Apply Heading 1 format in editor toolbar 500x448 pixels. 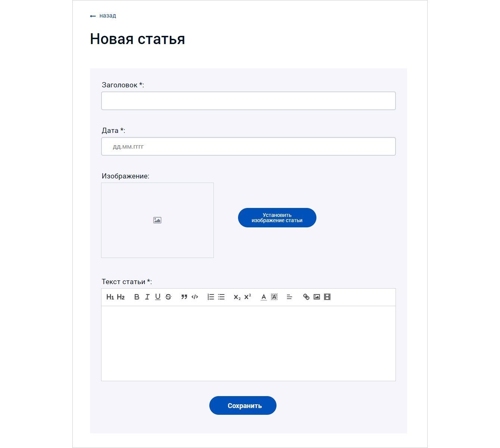click(110, 297)
